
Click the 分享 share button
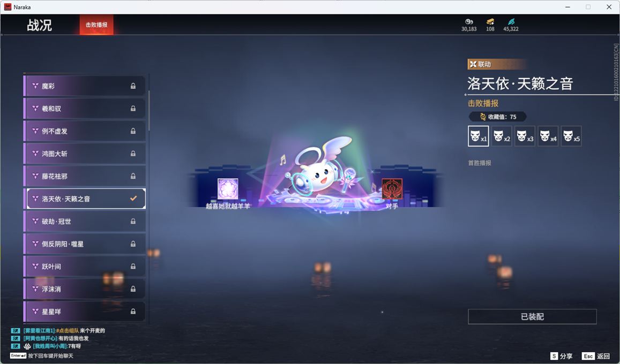coord(562,356)
